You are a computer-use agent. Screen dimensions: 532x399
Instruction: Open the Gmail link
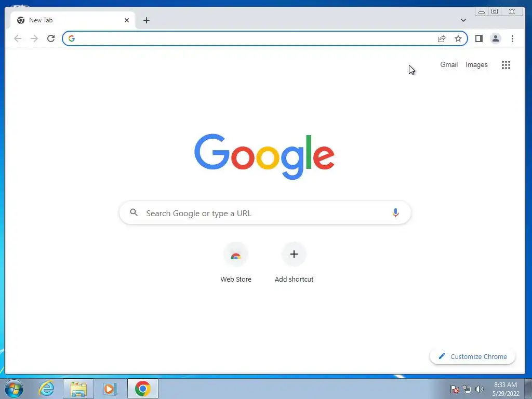(449, 64)
